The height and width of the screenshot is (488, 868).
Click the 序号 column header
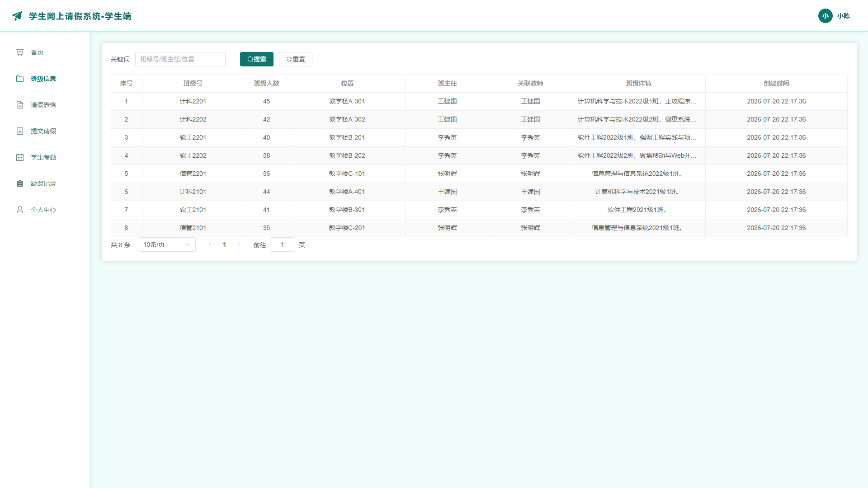(x=126, y=83)
